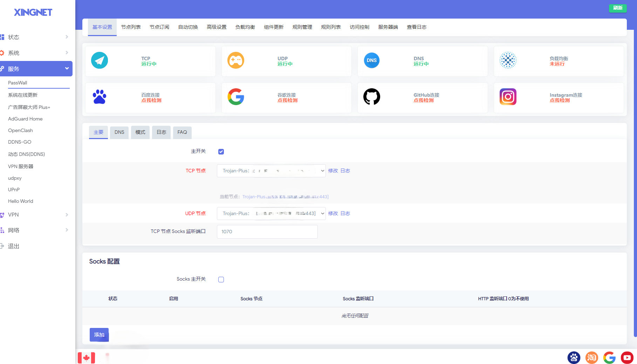
Task: Focus the Socks 监听端口 input field
Action: coord(267,232)
